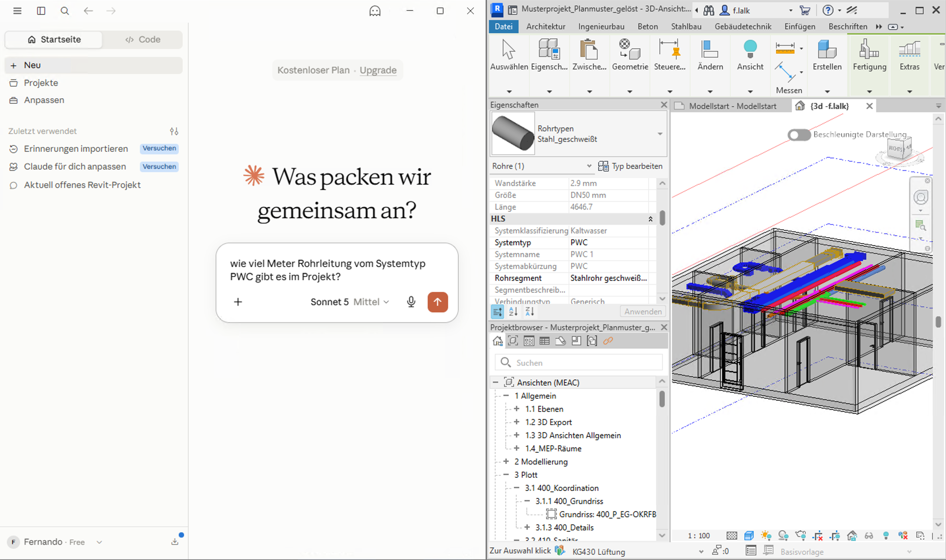Viewport: 946px width, 560px height.
Task: Click the visual style cube icon
Action: point(749,536)
